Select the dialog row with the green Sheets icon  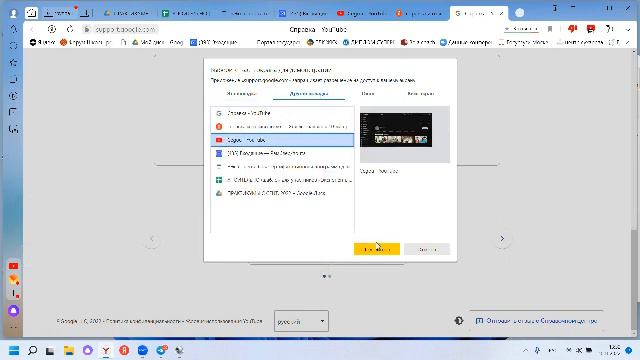pos(282,180)
